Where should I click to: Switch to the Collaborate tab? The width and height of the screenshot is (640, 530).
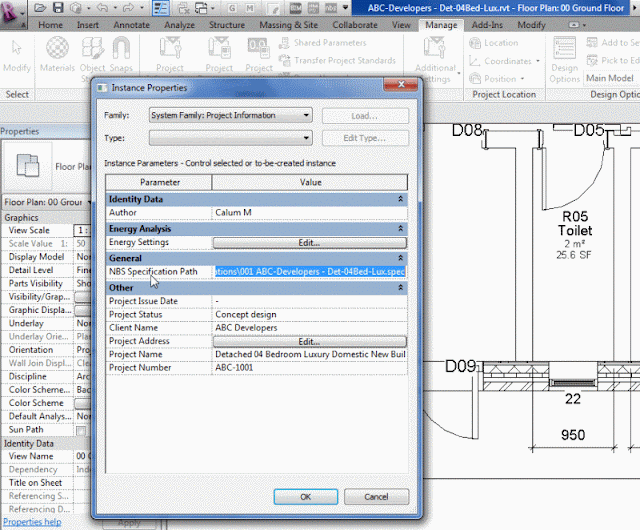click(x=355, y=25)
